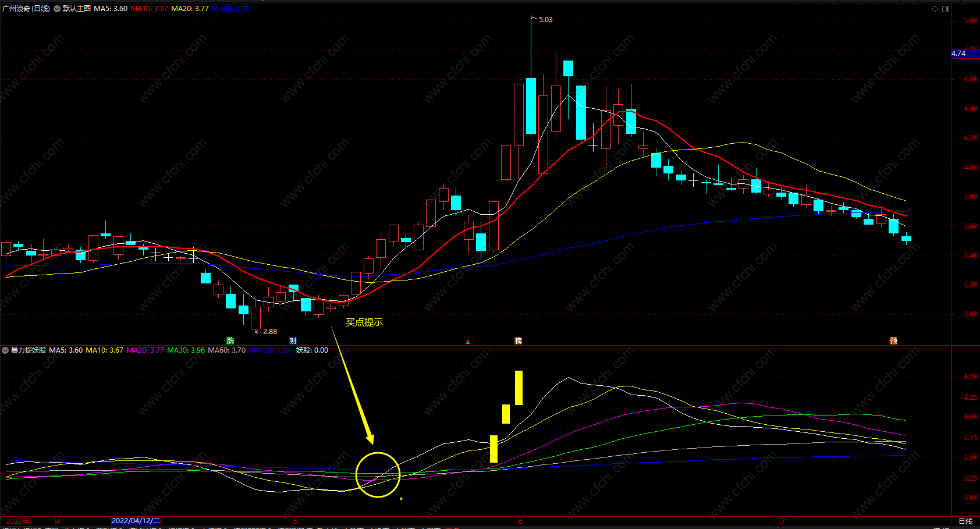This screenshot has width=980, height=529.
Task: Click the 4.50 level on the sub-chart axis
Action: point(971,377)
